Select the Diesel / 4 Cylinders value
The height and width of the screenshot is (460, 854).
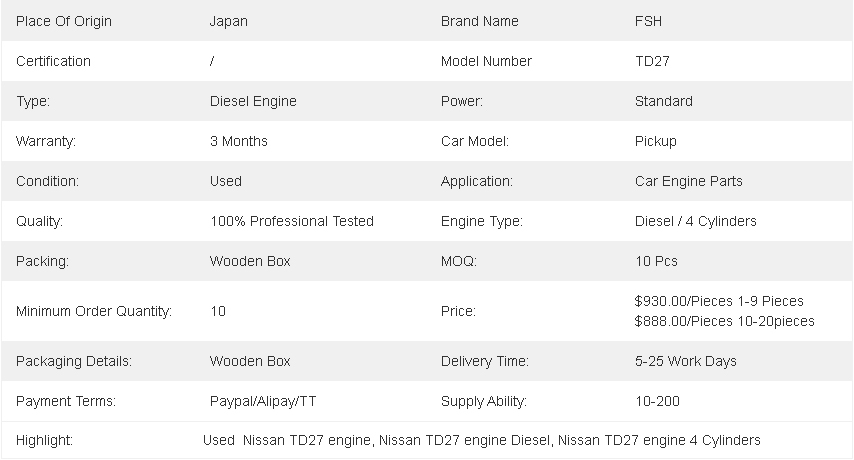click(x=695, y=221)
